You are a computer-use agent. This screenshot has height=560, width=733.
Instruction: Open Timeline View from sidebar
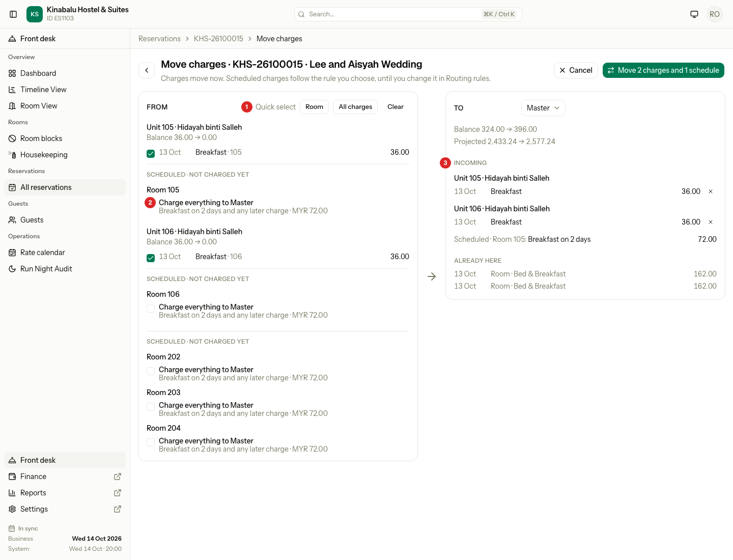[65, 90]
